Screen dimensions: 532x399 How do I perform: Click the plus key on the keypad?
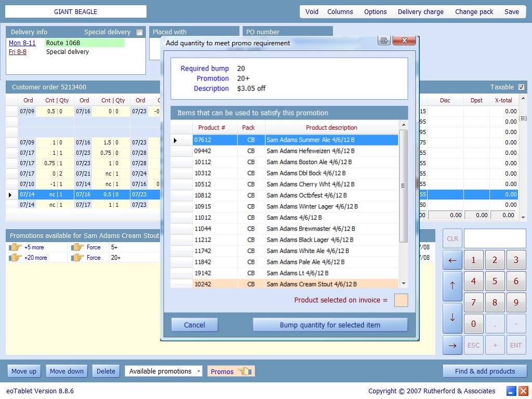[x=495, y=345]
